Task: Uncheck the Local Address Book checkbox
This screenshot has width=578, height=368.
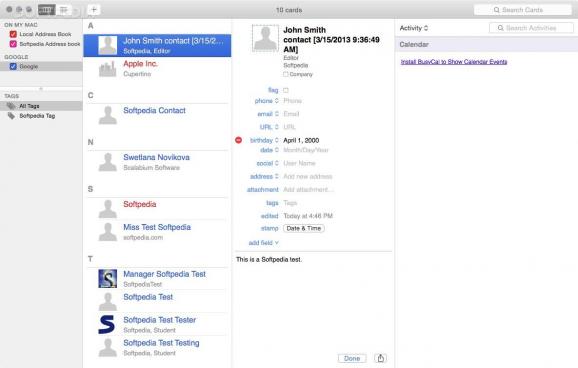Action: 13,34
